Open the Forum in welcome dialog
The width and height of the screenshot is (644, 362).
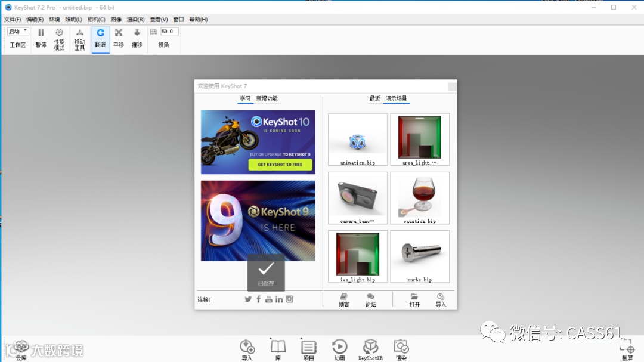[x=370, y=301]
